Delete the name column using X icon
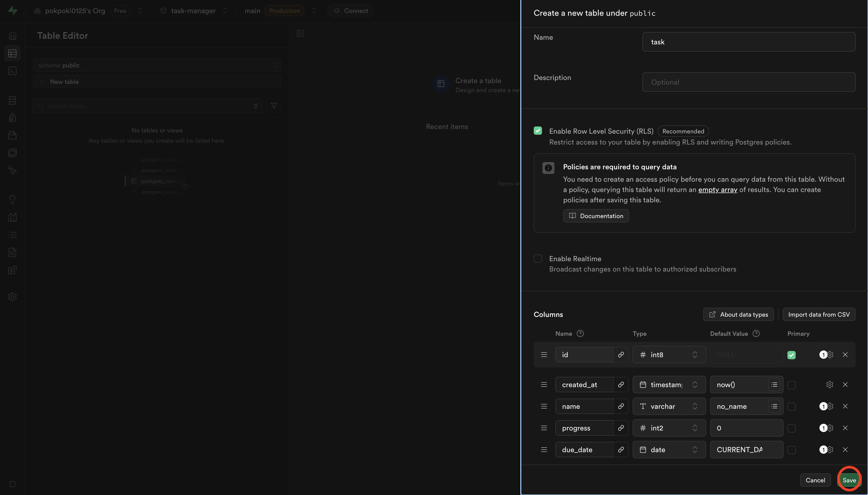 click(845, 406)
